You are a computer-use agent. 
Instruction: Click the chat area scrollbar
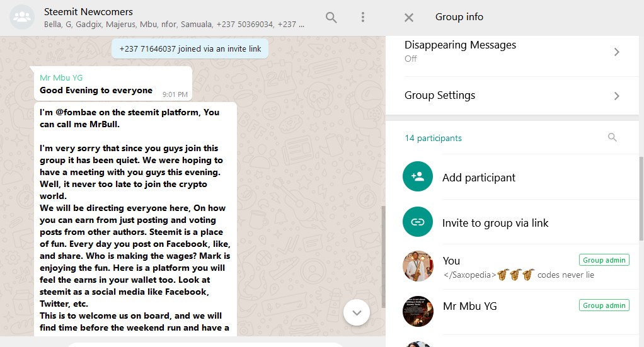[x=384, y=257]
